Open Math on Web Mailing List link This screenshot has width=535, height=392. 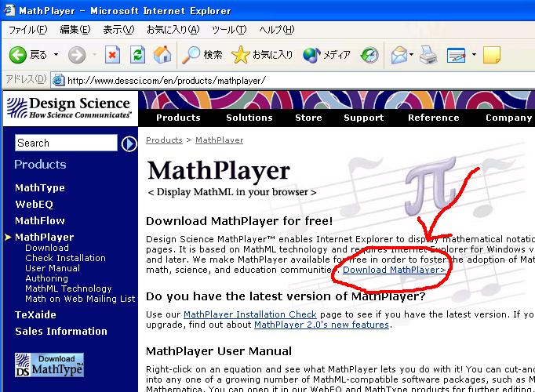click(80, 299)
